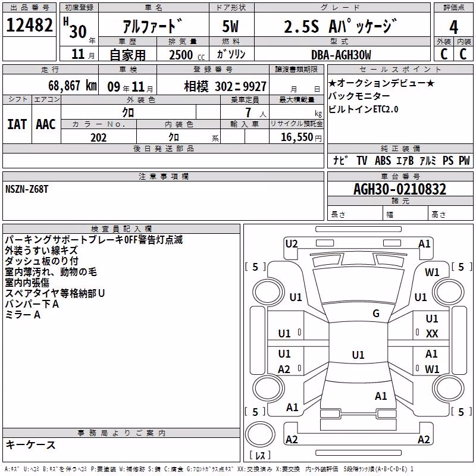Click the 事務局よりご案内 section header
The image size is (476, 476).
pos(121,433)
